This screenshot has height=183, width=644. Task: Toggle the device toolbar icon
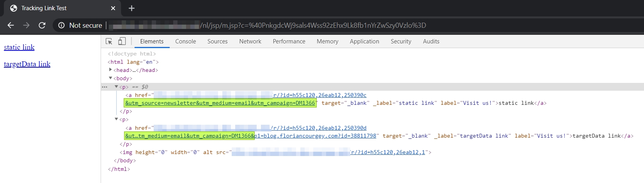(122, 41)
